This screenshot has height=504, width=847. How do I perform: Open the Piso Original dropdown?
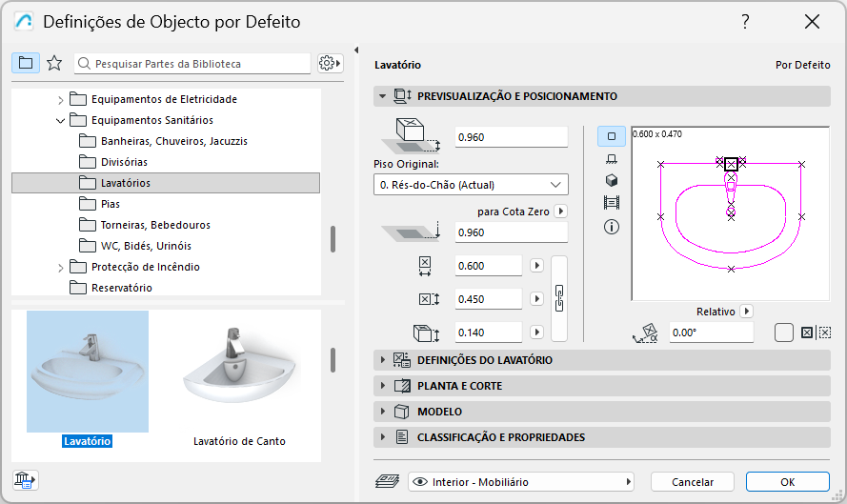pyautogui.click(x=471, y=185)
